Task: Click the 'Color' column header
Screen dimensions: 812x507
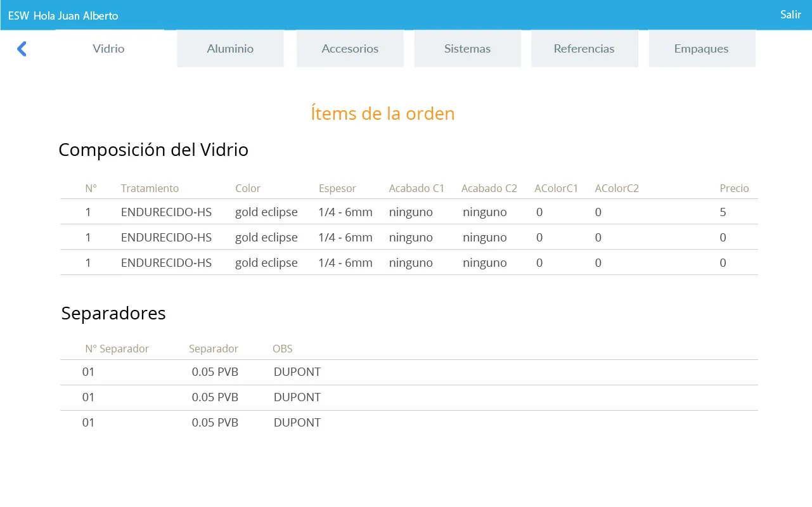Action: pyautogui.click(x=248, y=188)
